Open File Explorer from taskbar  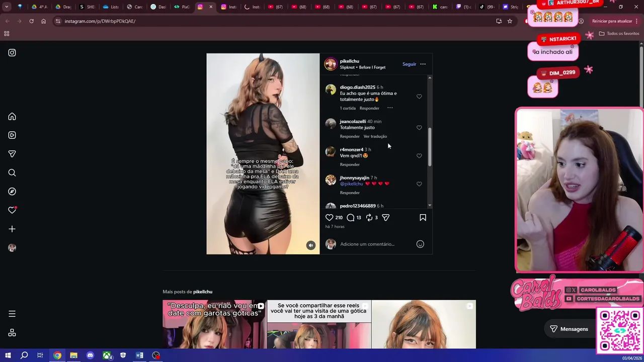(73, 355)
